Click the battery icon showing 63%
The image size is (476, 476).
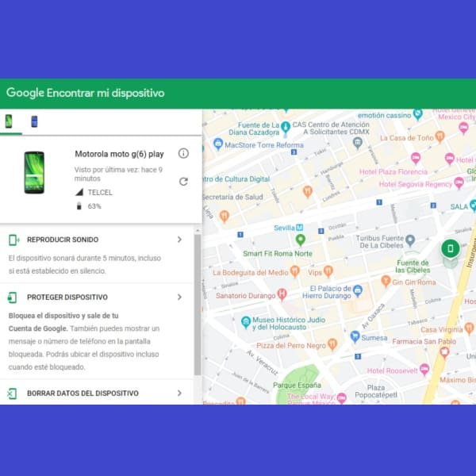point(79,206)
